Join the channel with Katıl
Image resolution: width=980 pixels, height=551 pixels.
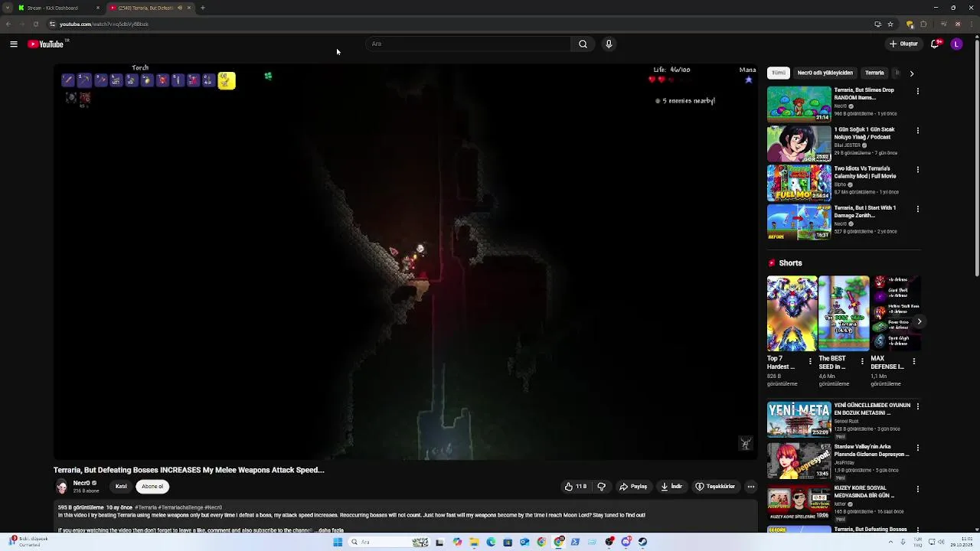point(121,487)
